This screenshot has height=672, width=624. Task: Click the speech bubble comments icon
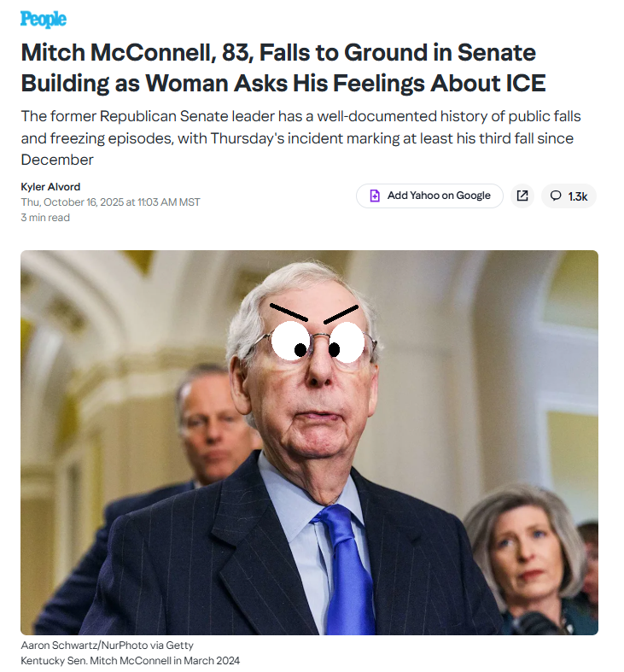click(556, 196)
